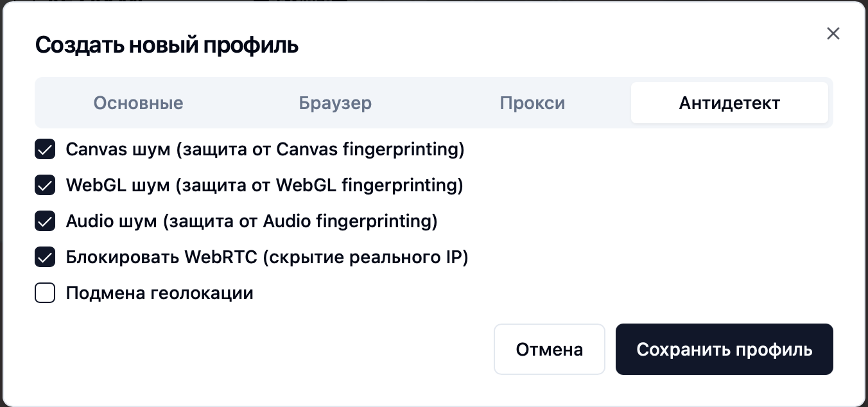This screenshot has width=868, height=407.
Task: Stay on the Антидетект tab
Action: pos(729,102)
